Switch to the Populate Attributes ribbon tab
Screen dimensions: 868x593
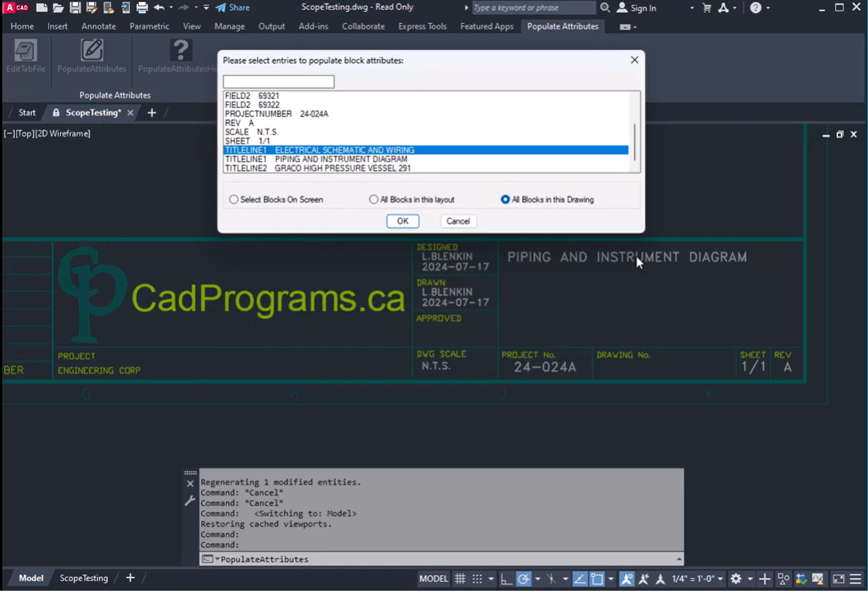[563, 26]
